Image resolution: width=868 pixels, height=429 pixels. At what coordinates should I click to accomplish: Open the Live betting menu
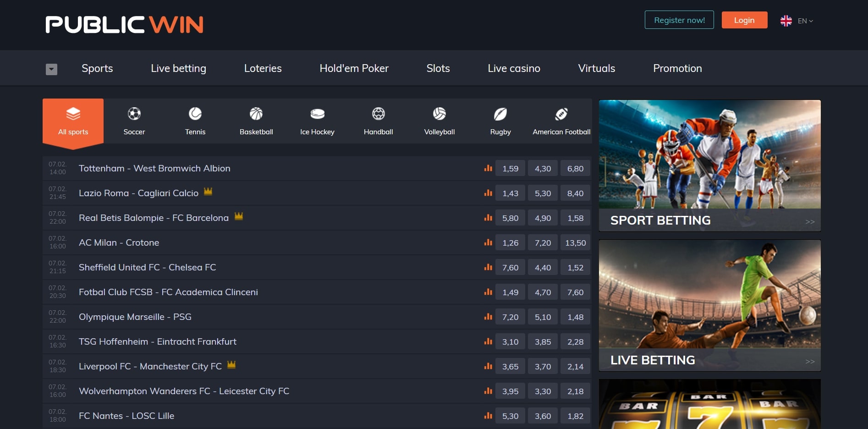pyautogui.click(x=178, y=68)
